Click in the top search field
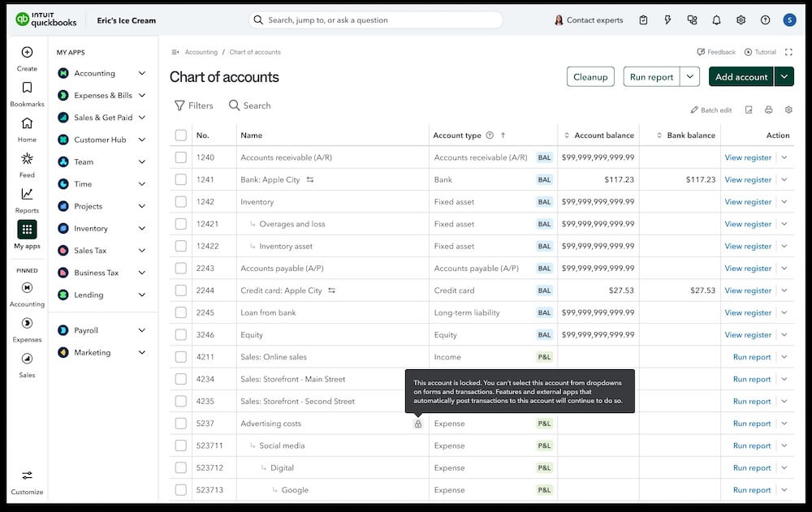Viewport: 812px width, 512px height. [376, 20]
